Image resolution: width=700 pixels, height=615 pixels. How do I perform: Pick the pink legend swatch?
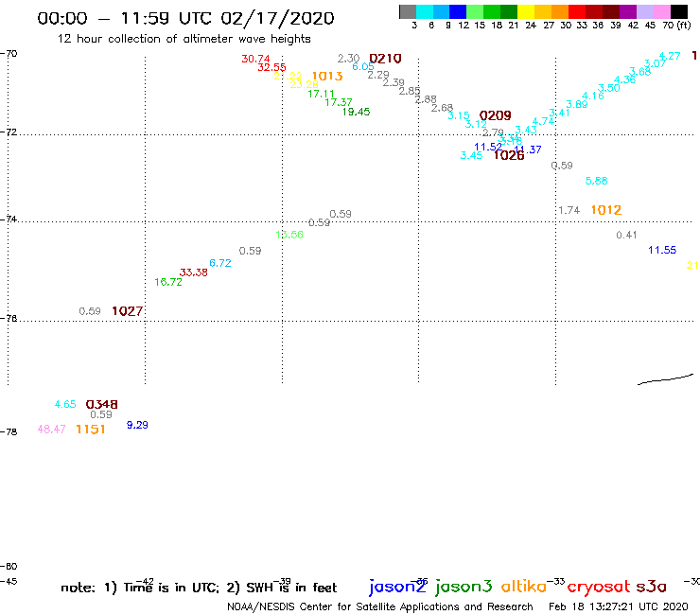(x=661, y=12)
